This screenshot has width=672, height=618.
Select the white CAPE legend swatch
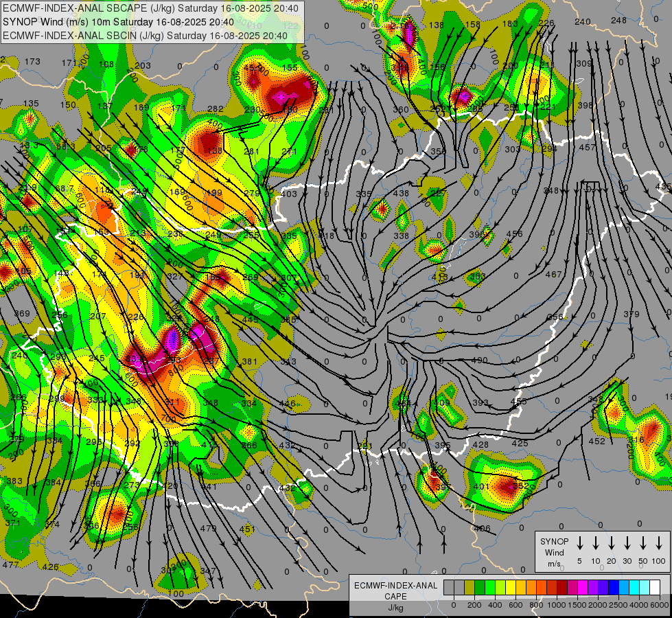(655, 587)
